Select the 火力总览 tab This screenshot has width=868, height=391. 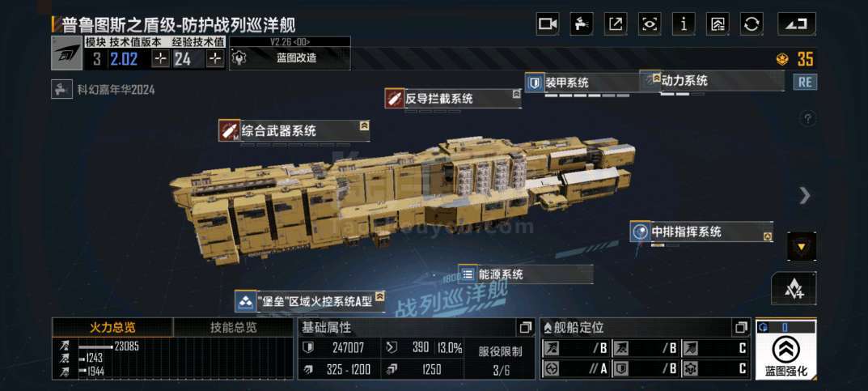(113, 327)
